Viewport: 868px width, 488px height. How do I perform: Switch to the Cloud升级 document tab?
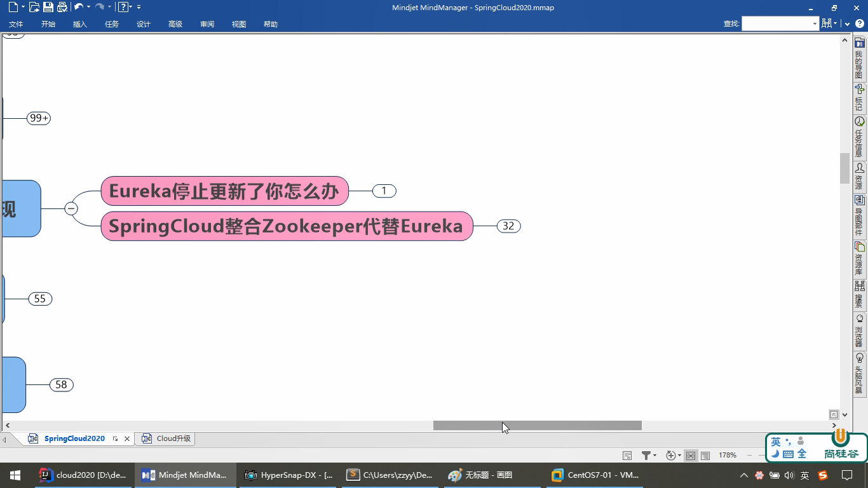(x=167, y=438)
